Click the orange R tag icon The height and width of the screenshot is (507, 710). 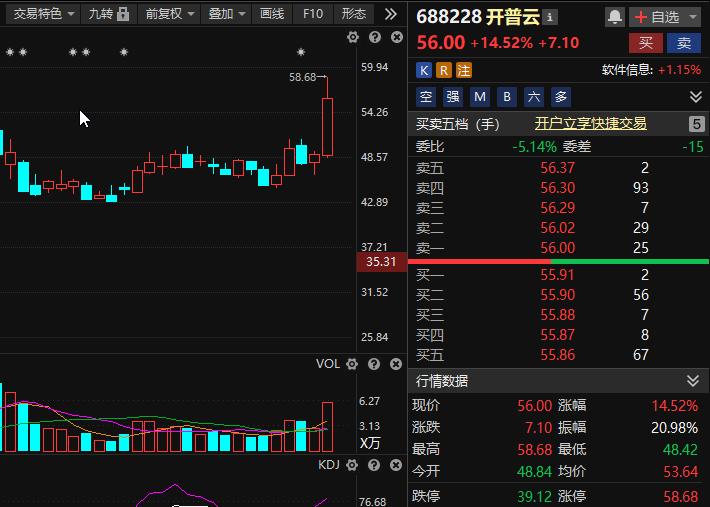coord(444,70)
